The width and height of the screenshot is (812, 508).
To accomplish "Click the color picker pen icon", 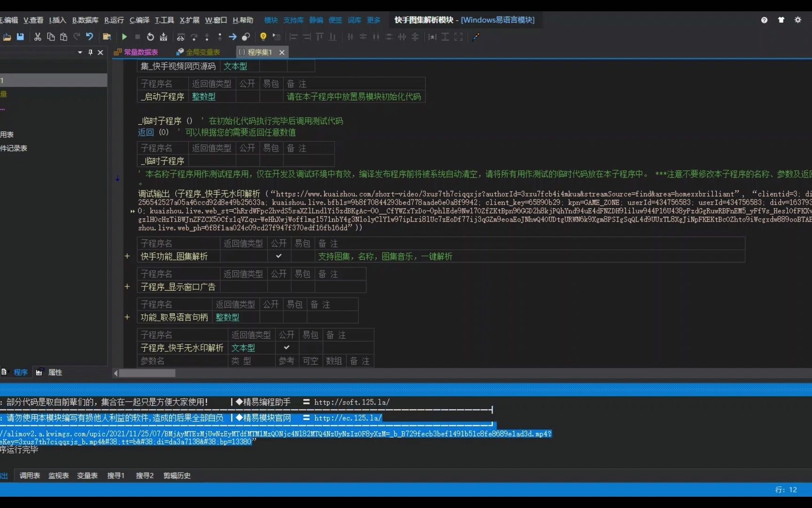I will click(x=476, y=37).
